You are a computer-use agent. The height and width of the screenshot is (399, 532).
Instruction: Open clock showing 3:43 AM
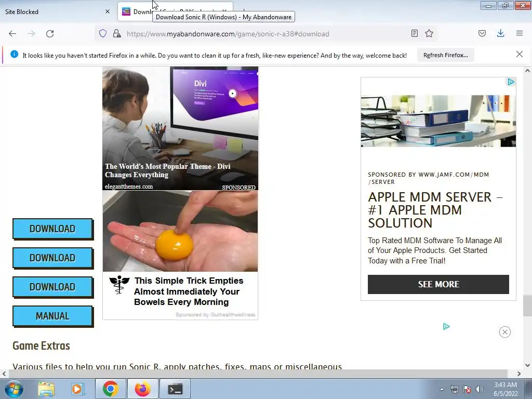[x=506, y=389]
